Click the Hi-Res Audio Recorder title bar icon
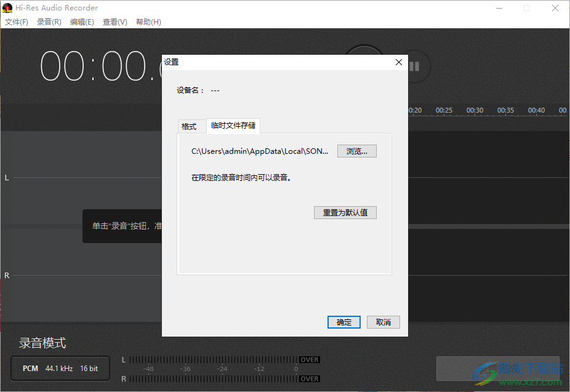 pyautogui.click(x=7, y=7)
